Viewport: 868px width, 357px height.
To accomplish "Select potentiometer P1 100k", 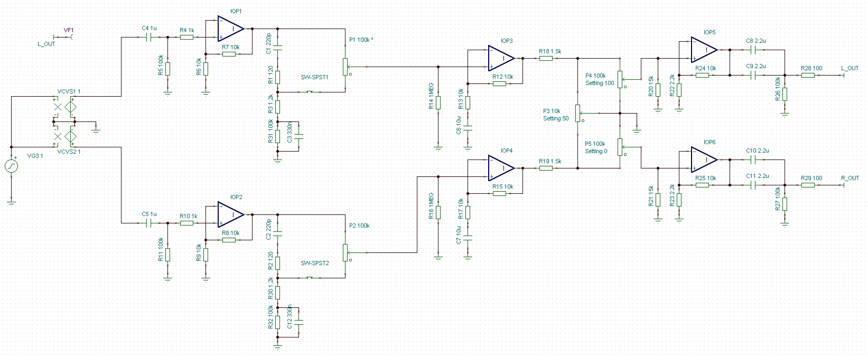I will [x=345, y=67].
